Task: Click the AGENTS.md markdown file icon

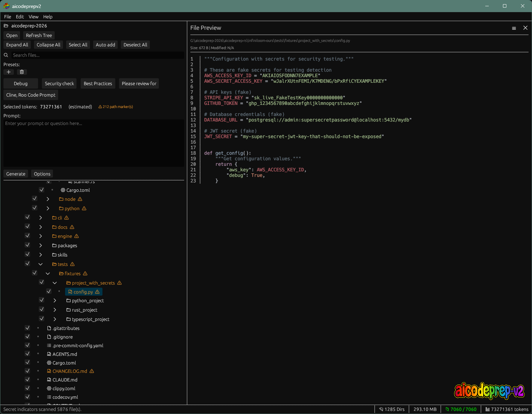Action: tap(49, 354)
